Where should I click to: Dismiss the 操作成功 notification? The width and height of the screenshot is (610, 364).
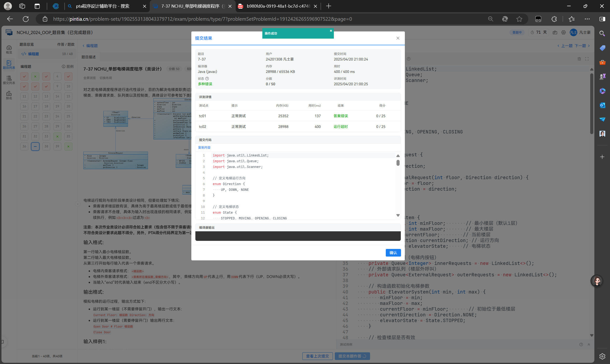331,31
